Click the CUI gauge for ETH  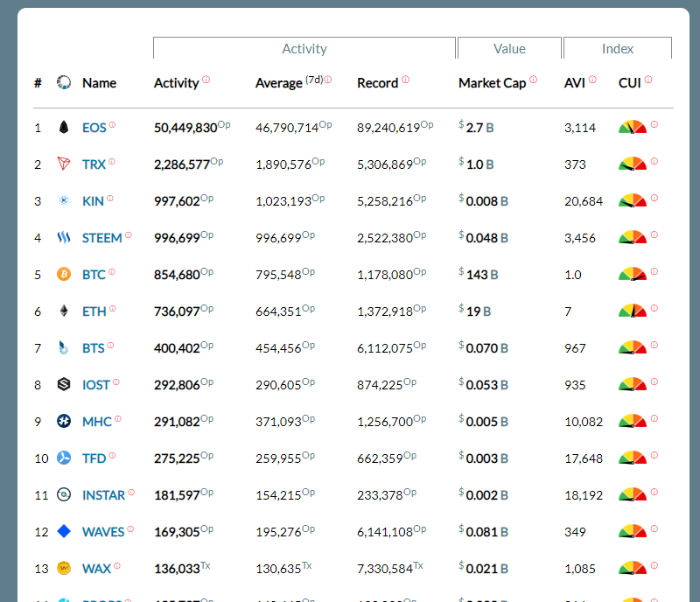(x=633, y=311)
